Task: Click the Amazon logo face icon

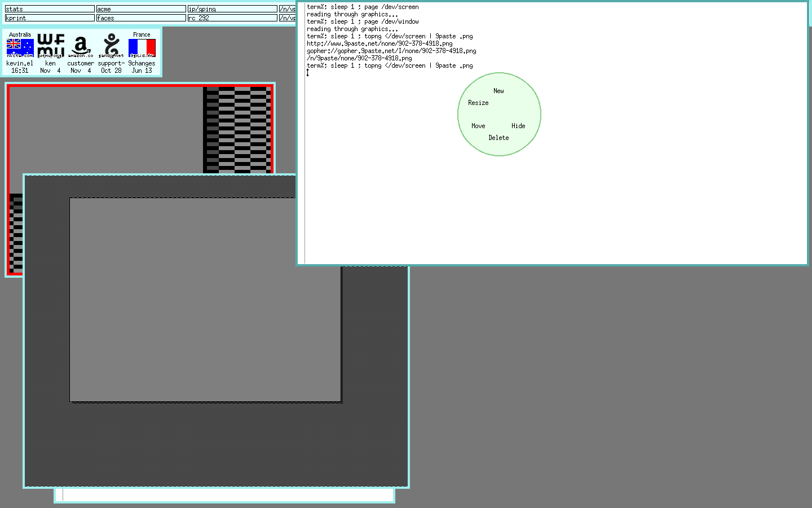Action: 81,46
